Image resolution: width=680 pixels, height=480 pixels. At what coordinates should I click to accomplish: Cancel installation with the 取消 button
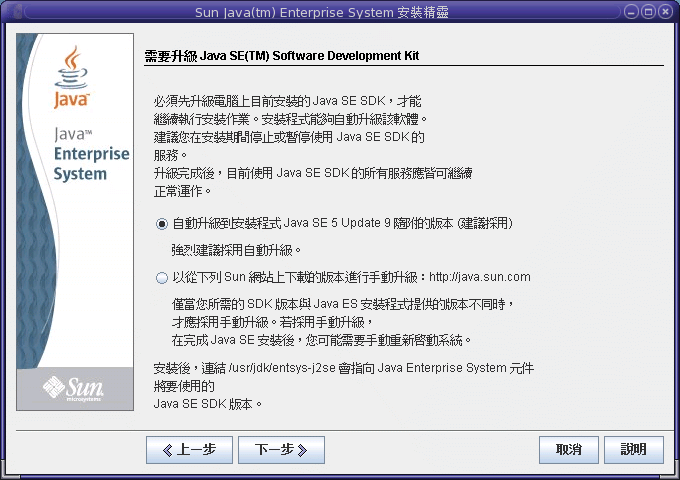(x=569, y=450)
